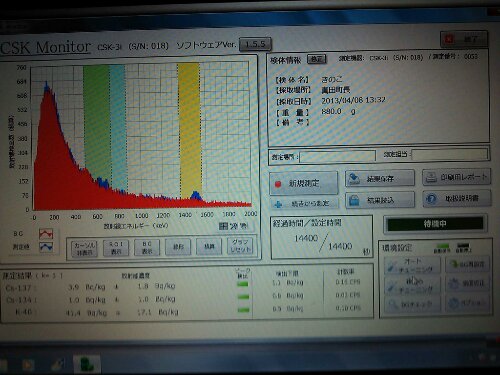Toggle the R.O.I 表示 button
Viewport: 500px width, 375px height.
[116, 248]
